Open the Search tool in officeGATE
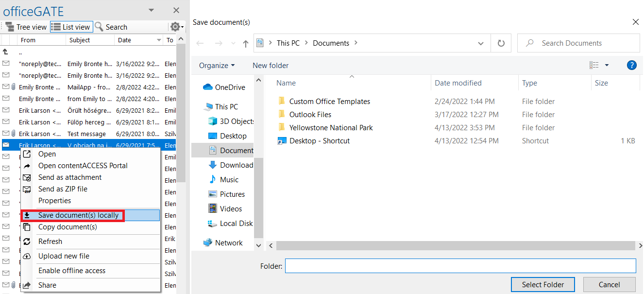This screenshot has width=644, height=294. pos(111,27)
